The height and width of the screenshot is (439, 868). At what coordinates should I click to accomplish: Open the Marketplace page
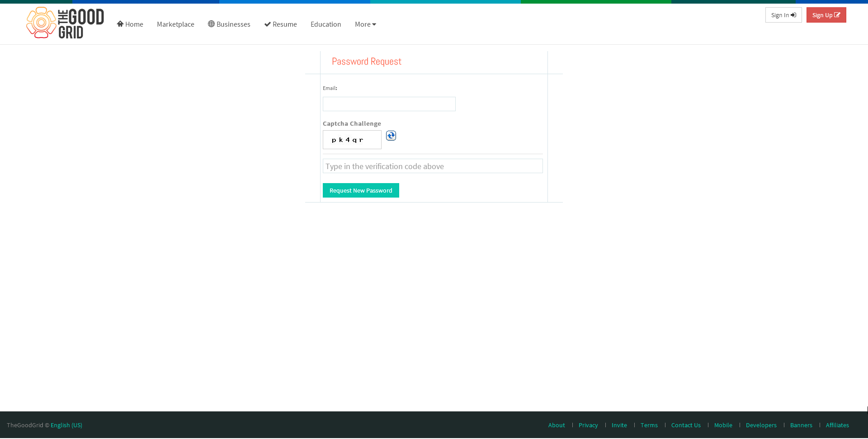coord(175,24)
